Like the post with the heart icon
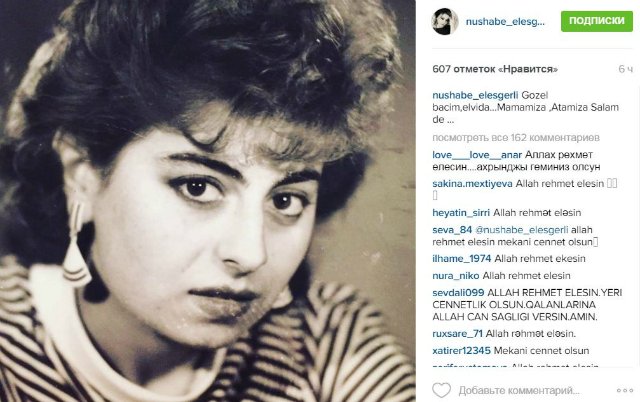This screenshot has width=640, height=402. tap(441, 390)
